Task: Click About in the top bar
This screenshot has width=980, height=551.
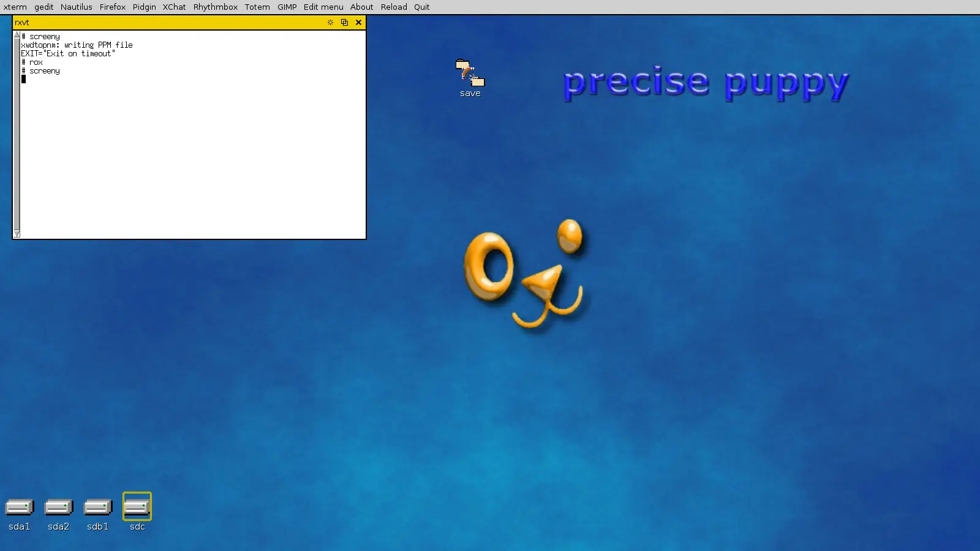Action: (x=362, y=7)
